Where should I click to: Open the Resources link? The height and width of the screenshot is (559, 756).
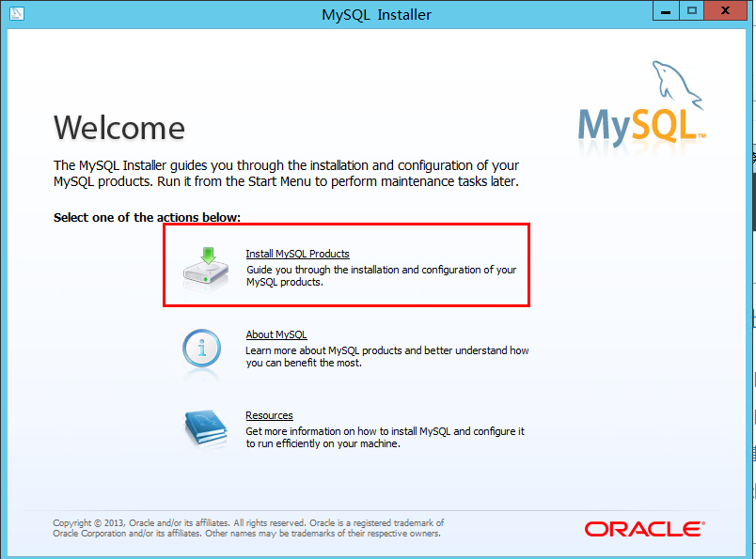(x=269, y=415)
